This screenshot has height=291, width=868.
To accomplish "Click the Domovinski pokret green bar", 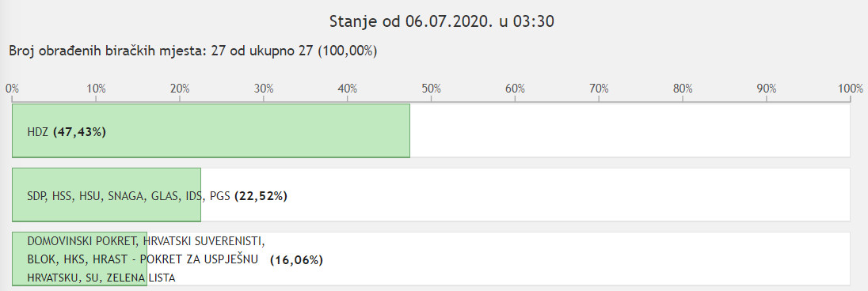I will click(x=80, y=259).
